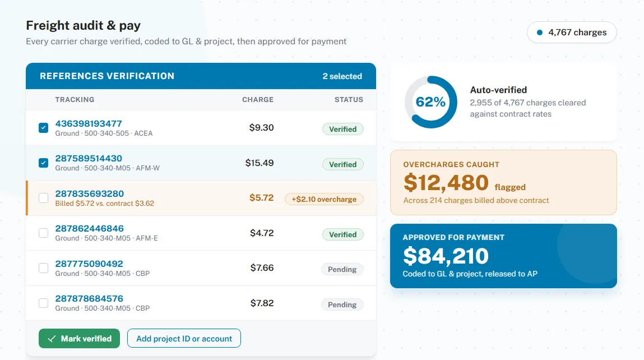Open tracking number 287878684576
Image resolution: width=644 pixels, height=360 pixels.
coord(89,298)
